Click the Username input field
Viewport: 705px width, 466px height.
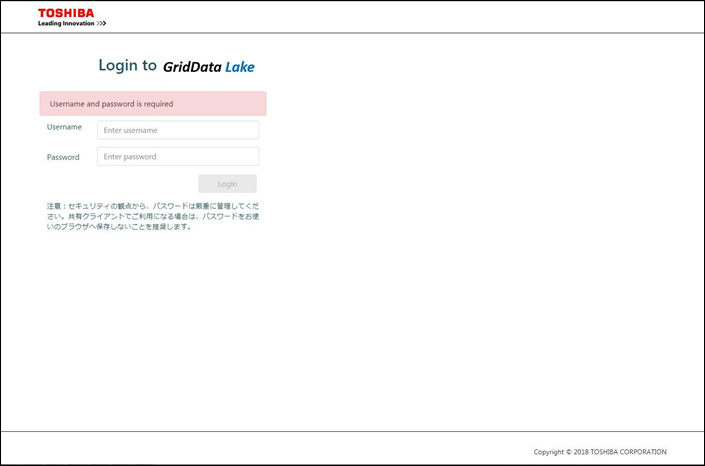click(178, 130)
